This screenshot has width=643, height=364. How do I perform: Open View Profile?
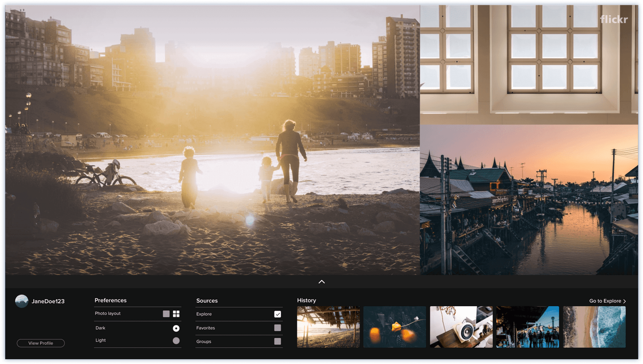pos(41,343)
